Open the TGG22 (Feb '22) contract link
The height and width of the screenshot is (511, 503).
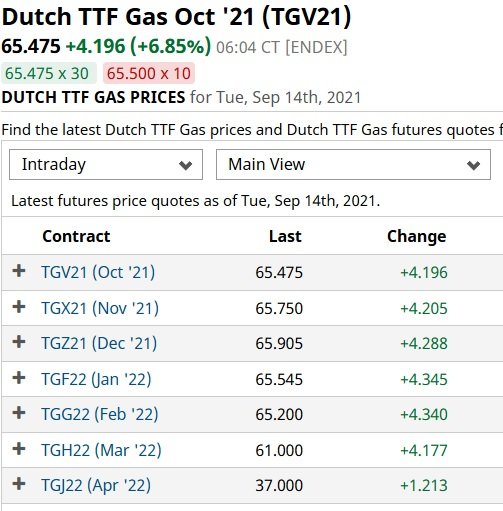100,415
